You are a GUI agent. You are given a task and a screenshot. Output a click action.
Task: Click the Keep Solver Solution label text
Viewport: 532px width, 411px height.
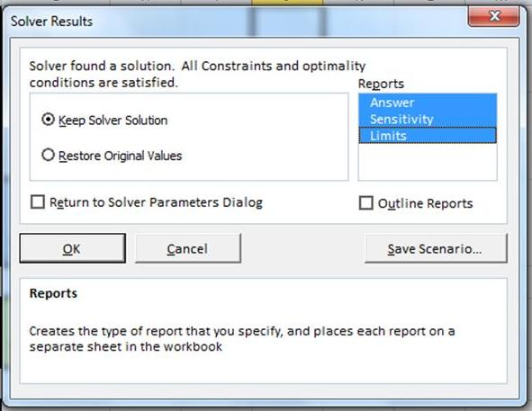[x=113, y=121]
